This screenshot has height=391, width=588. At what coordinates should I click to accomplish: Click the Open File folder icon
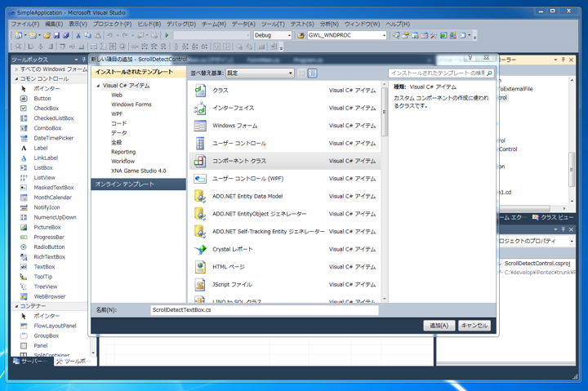coord(47,35)
